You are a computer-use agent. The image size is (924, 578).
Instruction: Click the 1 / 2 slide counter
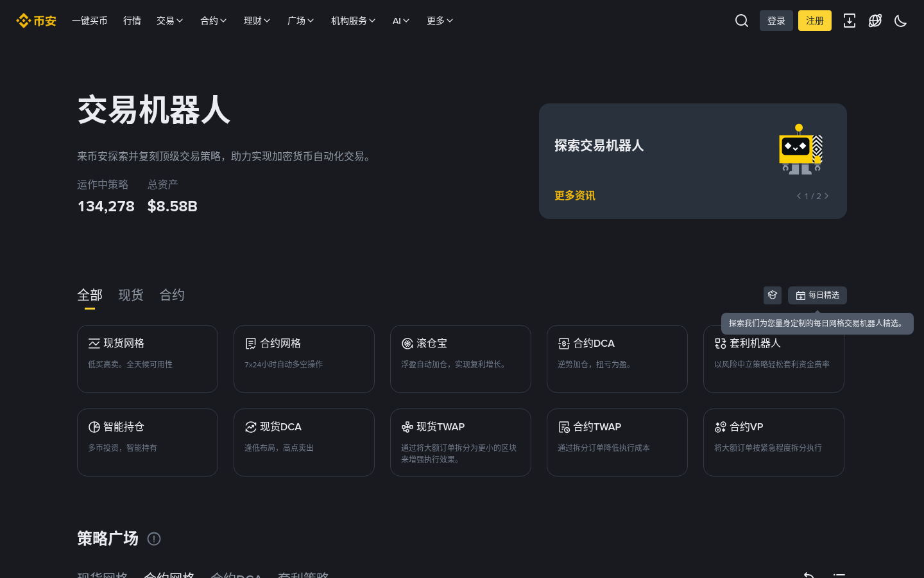click(x=813, y=197)
